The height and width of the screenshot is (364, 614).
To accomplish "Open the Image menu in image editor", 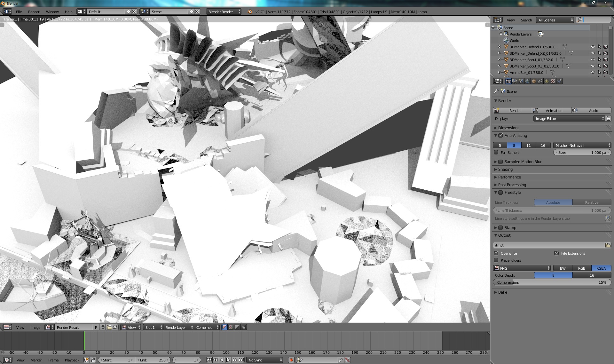I will point(35,327).
